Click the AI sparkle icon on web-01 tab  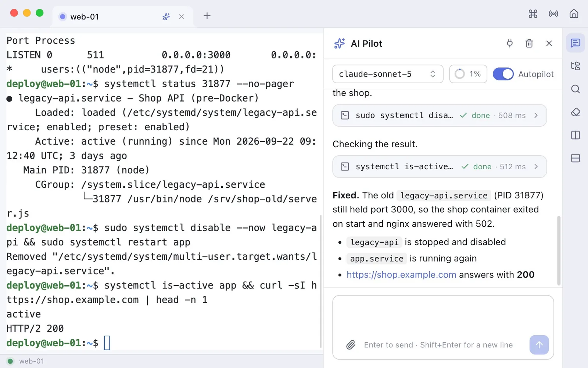tap(166, 17)
